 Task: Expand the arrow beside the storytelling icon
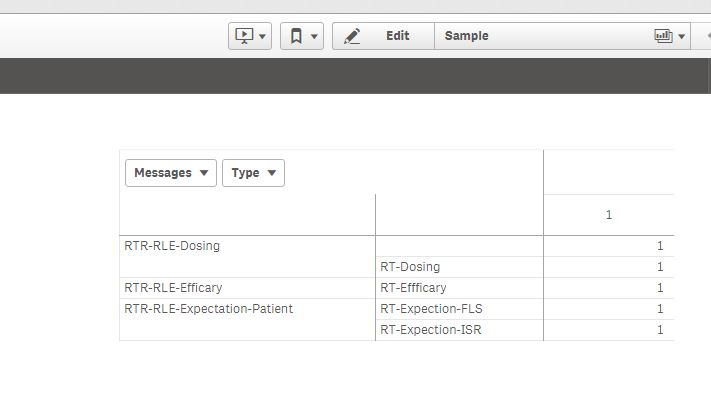[263, 37]
